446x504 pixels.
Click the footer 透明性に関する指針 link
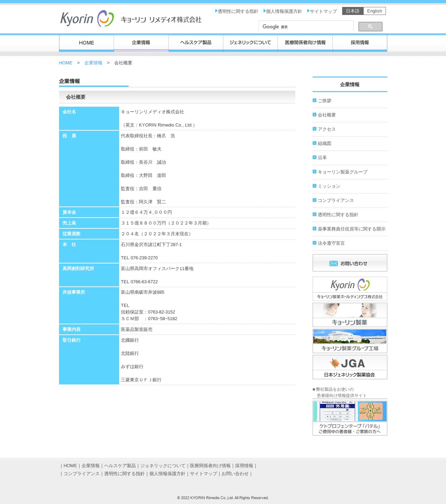pyautogui.click(x=124, y=474)
